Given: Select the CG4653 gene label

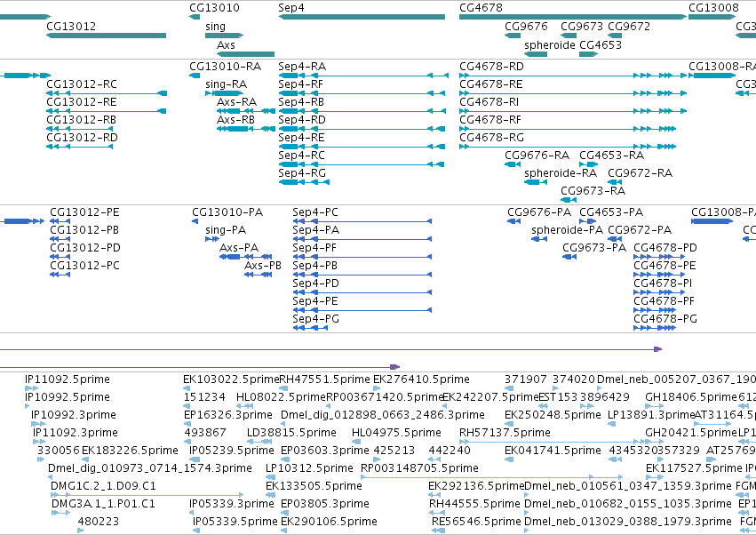Looking at the screenshot, I should pyautogui.click(x=601, y=44).
